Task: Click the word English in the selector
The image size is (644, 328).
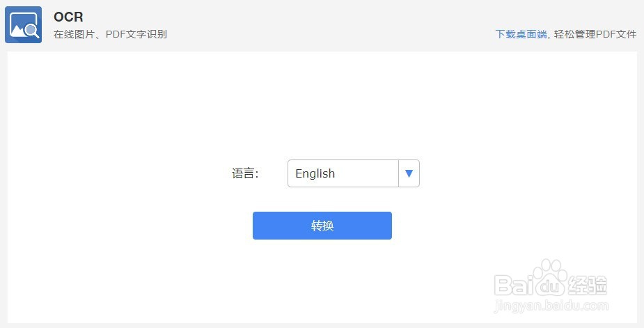Action: [315, 173]
